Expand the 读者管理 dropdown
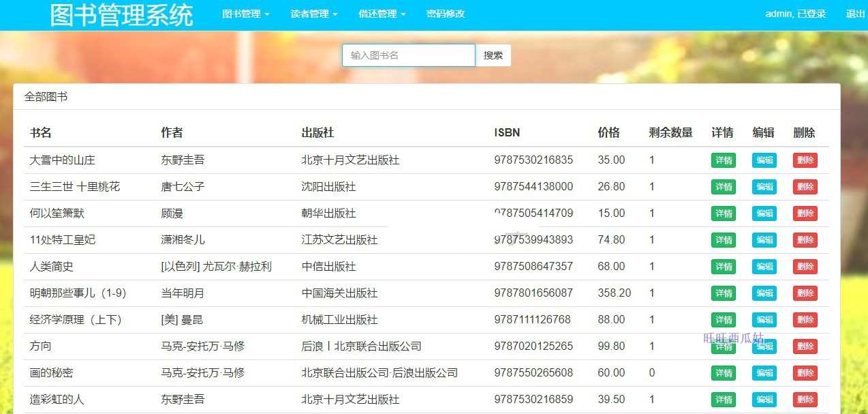Screen dimensions: 868x414 pos(313,13)
